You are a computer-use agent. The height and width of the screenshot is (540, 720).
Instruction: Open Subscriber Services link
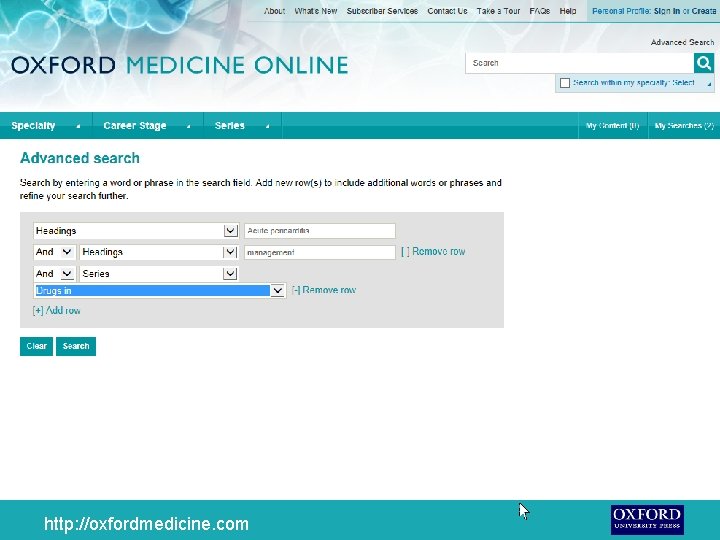tap(382, 11)
